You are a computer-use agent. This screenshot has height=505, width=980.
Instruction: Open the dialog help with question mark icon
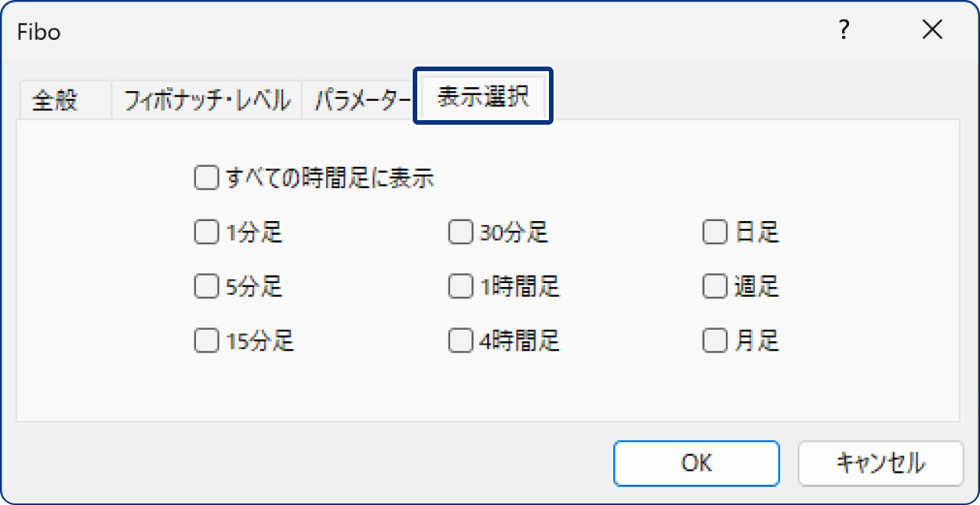[844, 31]
